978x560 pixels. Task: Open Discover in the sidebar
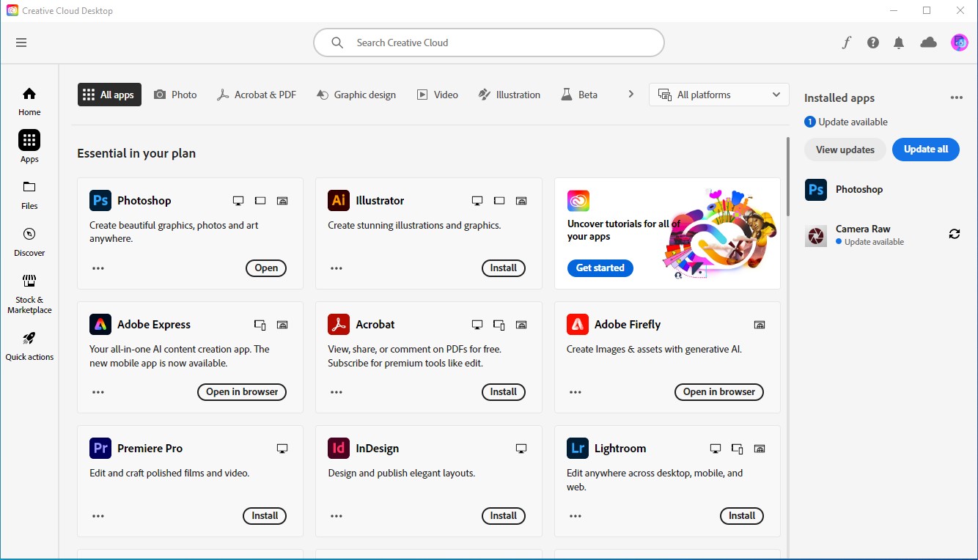click(x=29, y=242)
